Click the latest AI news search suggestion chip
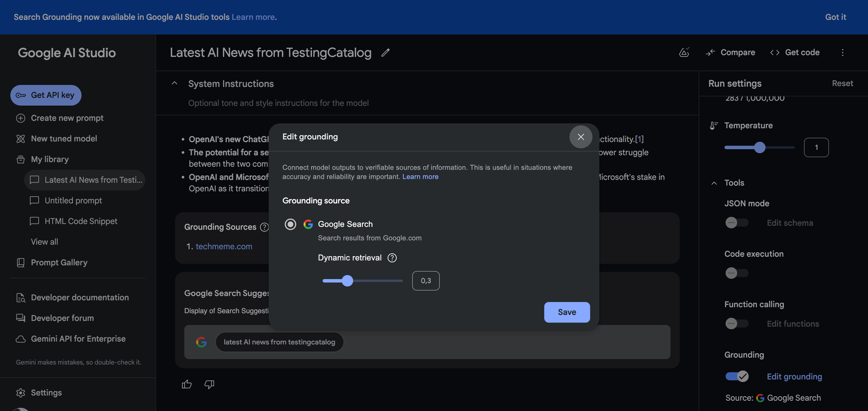 (279, 342)
